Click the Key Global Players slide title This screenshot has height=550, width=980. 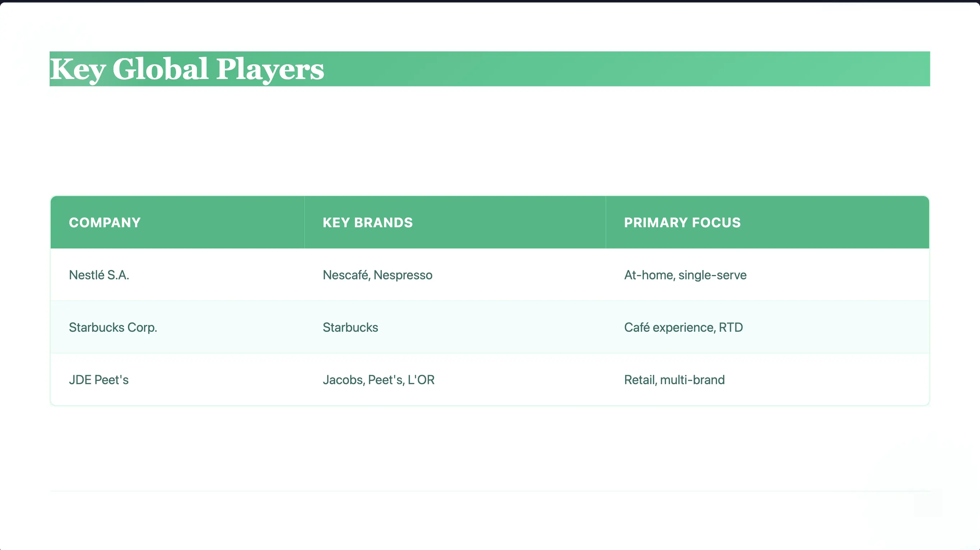(x=186, y=69)
